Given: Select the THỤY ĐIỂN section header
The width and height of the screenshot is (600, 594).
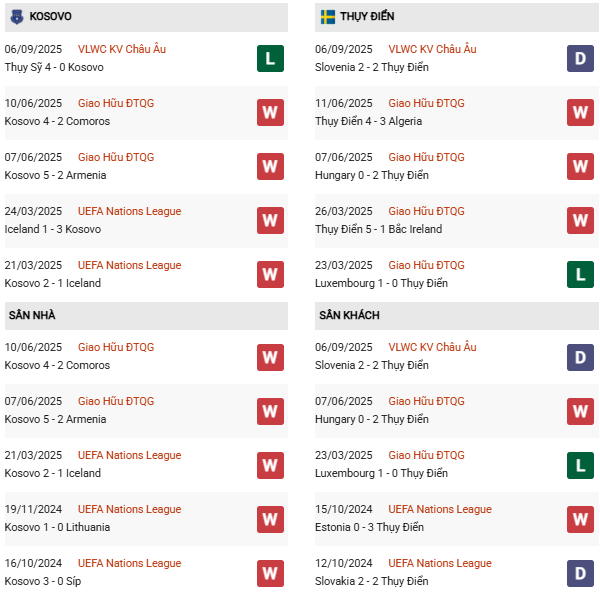Looking at the screenshot, I should [366, 17].
